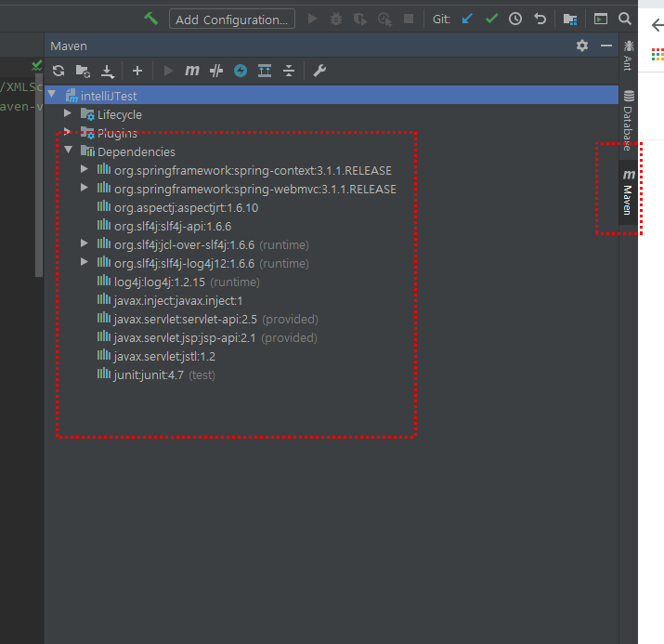Viewport: 664px width, 644px height.
Task: Download sources and documentation
Action: click(108, 72)
